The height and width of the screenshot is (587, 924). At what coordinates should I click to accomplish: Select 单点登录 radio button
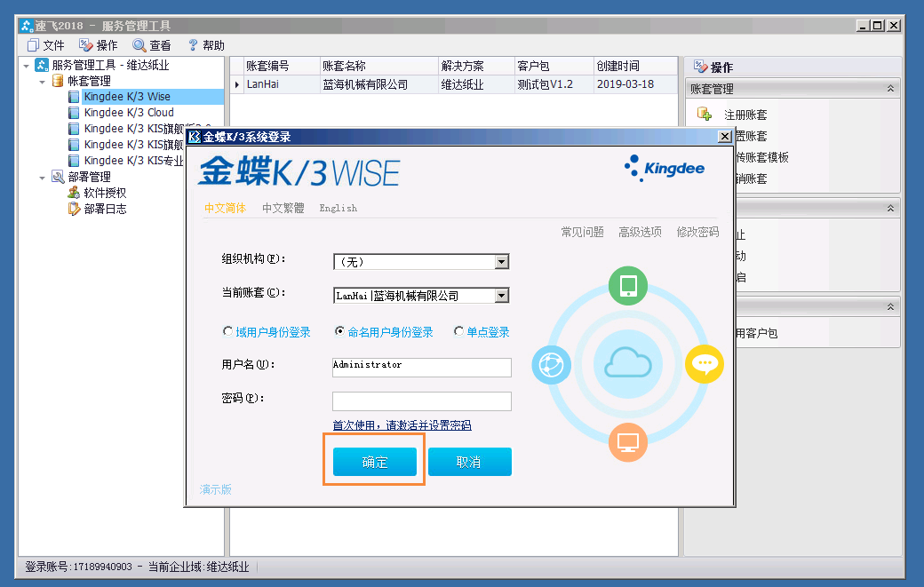(458, 331)
